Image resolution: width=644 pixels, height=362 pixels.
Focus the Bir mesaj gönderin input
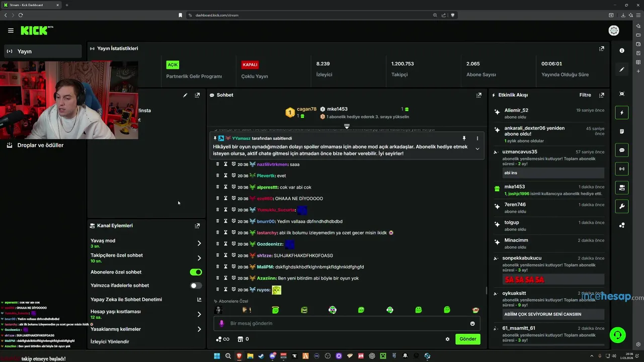pos(347,323)
